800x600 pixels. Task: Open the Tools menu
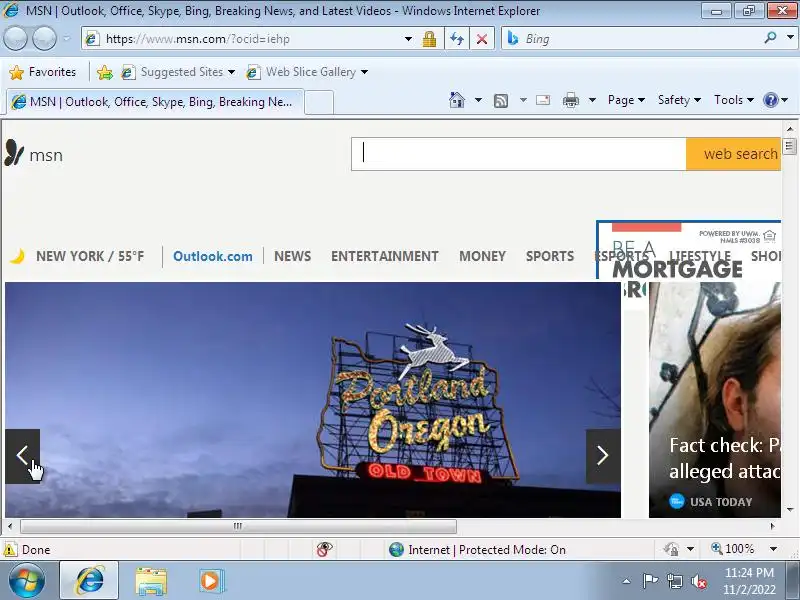point(734,100)
